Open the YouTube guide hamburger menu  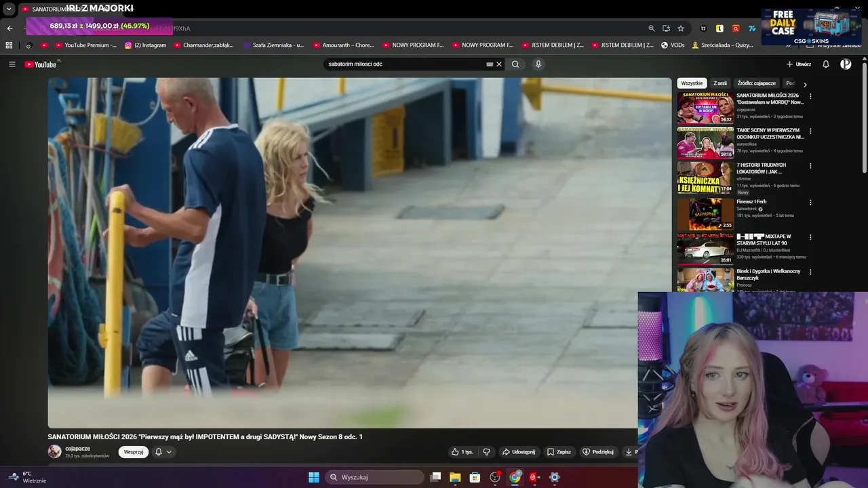click(x=12, y=64)
